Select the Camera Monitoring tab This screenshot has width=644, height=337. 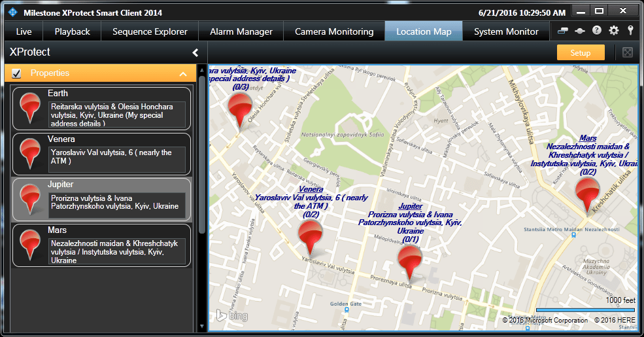pyautogui.click(x=334, y=31)
